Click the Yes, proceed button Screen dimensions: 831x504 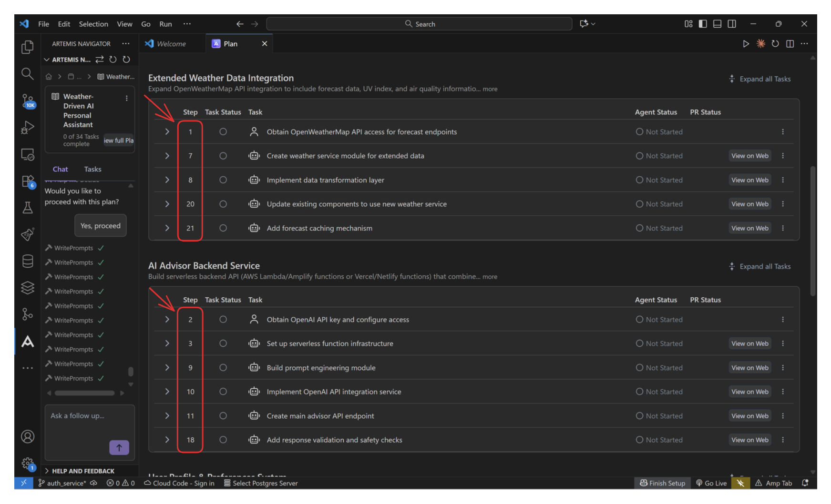click(x=100, y=226)
